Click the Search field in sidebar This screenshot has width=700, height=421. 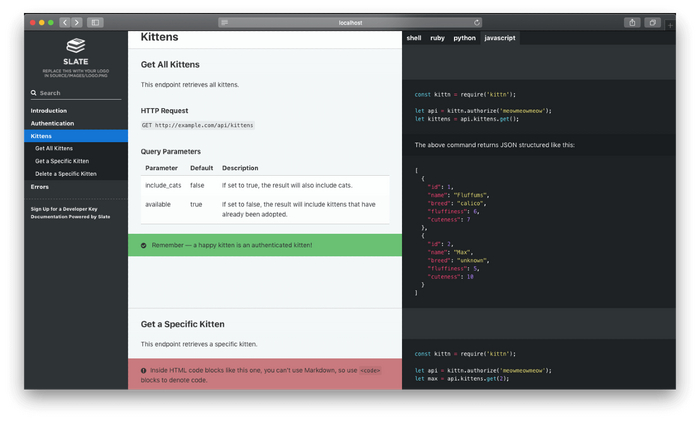click(x=76, y=93)
